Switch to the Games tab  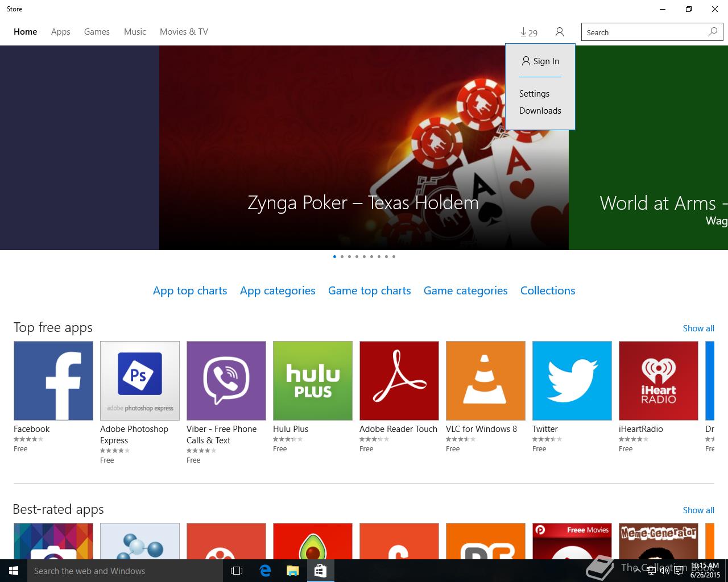tap(97, 32)
